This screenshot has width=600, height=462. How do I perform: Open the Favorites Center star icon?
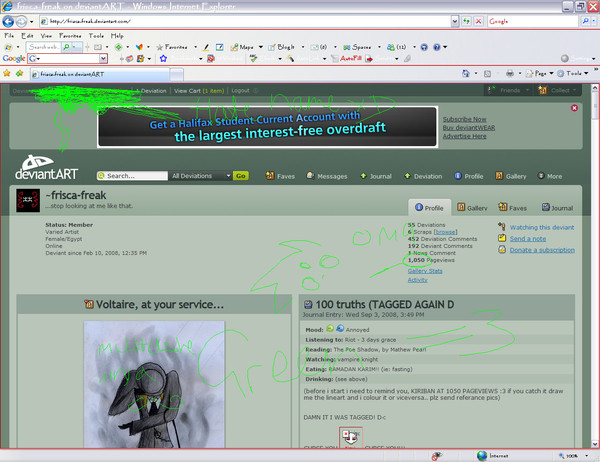pos(7,73)
